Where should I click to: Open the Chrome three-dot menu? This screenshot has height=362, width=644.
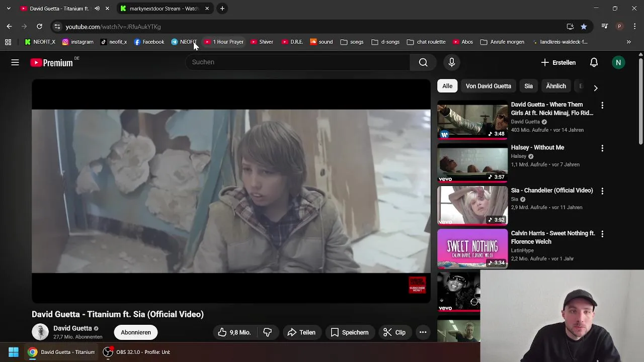pos(634,26)
